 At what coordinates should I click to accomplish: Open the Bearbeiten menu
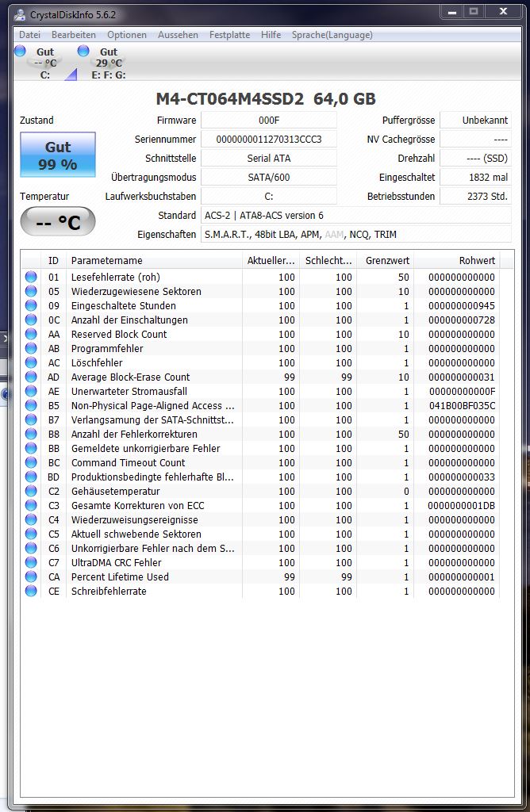(x=74, y=35)
